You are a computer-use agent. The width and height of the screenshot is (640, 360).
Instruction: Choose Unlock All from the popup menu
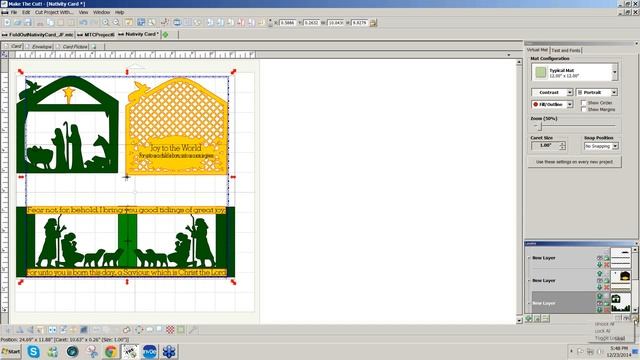coord(604,324)
